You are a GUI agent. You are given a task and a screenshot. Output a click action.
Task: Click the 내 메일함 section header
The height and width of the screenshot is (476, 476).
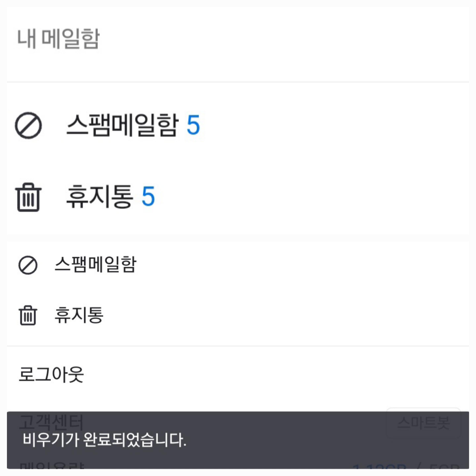pos(58,39)
